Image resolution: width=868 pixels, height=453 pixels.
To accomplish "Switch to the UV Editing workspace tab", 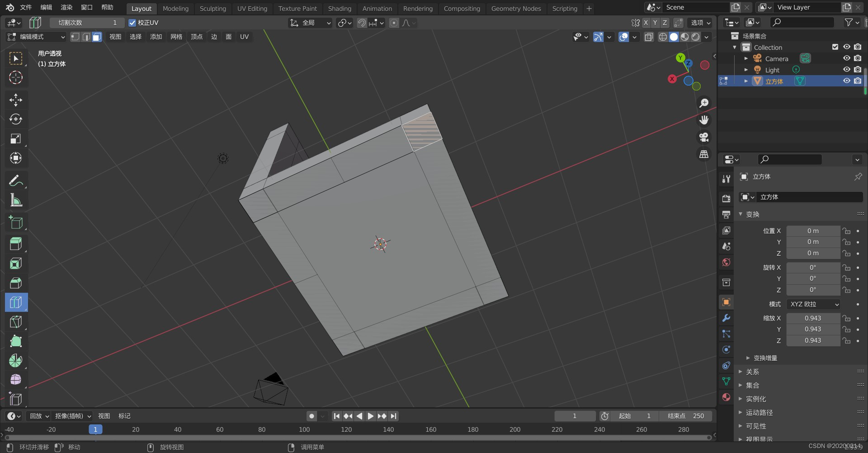I will [x=252, y=9].
